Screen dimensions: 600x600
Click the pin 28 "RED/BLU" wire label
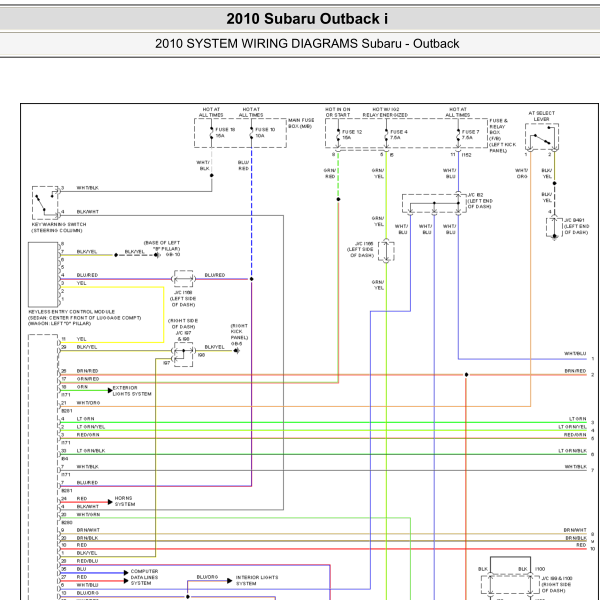tap(87, 561)
